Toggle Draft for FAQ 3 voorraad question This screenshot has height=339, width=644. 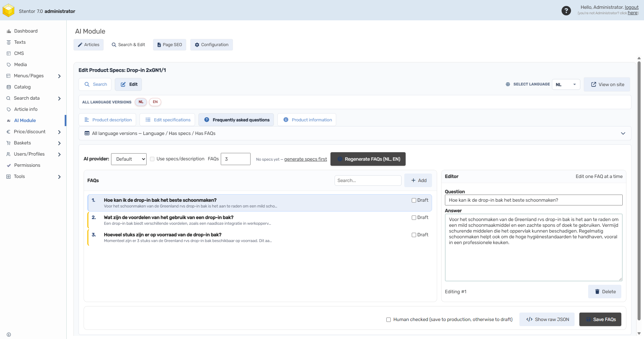[414, 235]
